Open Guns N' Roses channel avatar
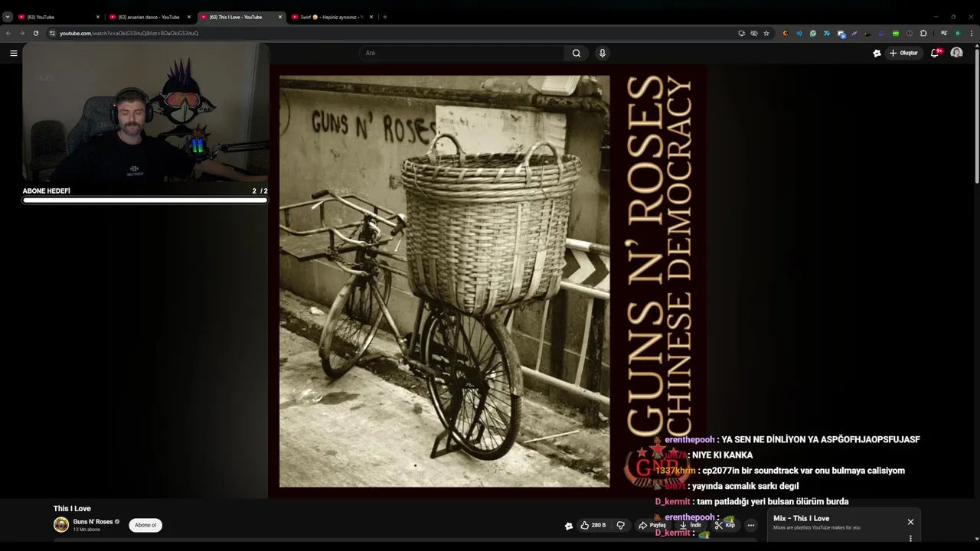This screenshot has height=551, width=980. pyautogui.click(x=61, y=525)
